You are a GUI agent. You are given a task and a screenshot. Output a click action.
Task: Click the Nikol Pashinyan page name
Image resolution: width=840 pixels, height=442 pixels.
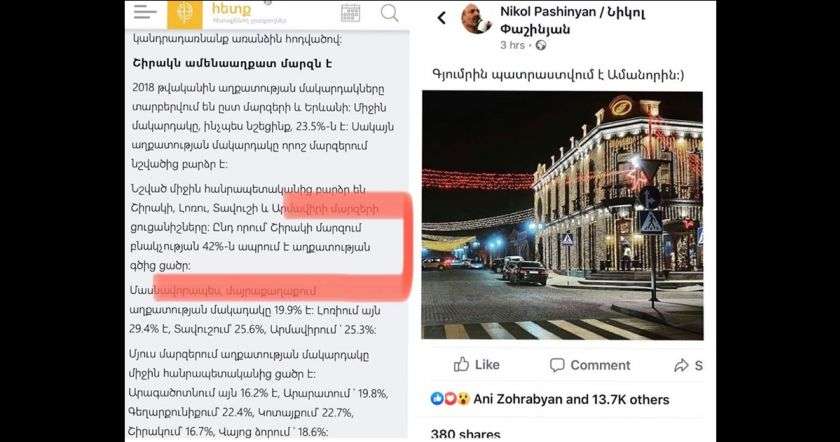573,20
